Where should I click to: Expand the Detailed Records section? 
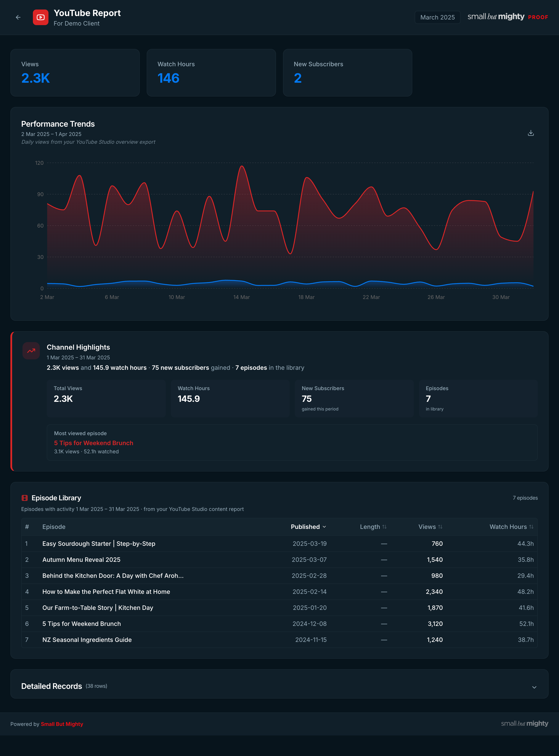click(x=534, y=687)
